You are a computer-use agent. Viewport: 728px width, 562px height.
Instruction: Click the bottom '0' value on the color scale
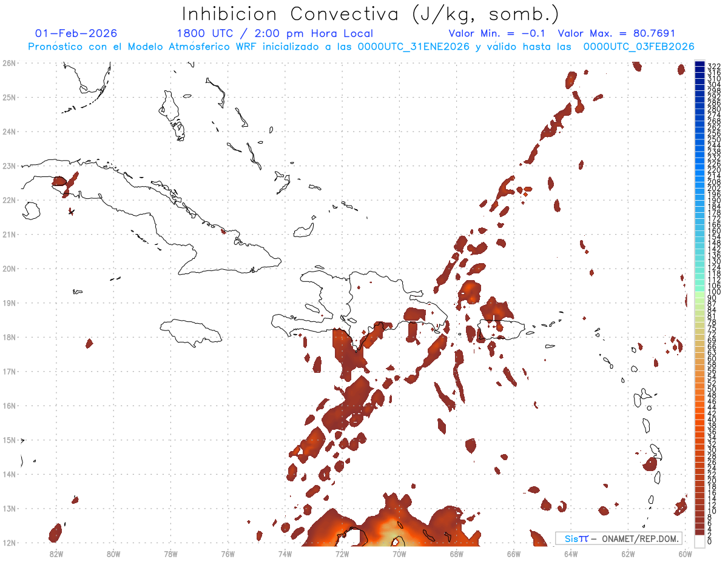click(710, 541)
